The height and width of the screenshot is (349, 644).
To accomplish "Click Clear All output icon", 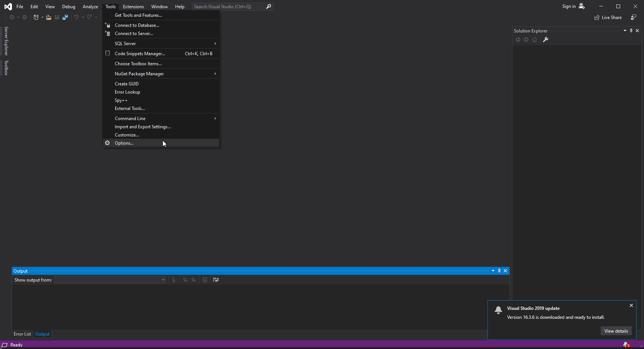I will coord(205,280).
